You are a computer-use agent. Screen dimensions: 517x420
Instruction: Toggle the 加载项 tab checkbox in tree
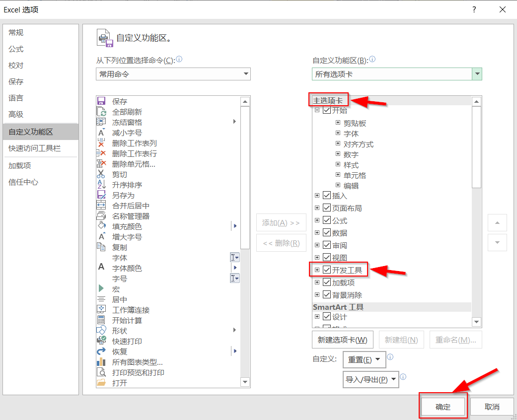pyautogui.click(x=327, y=282)
